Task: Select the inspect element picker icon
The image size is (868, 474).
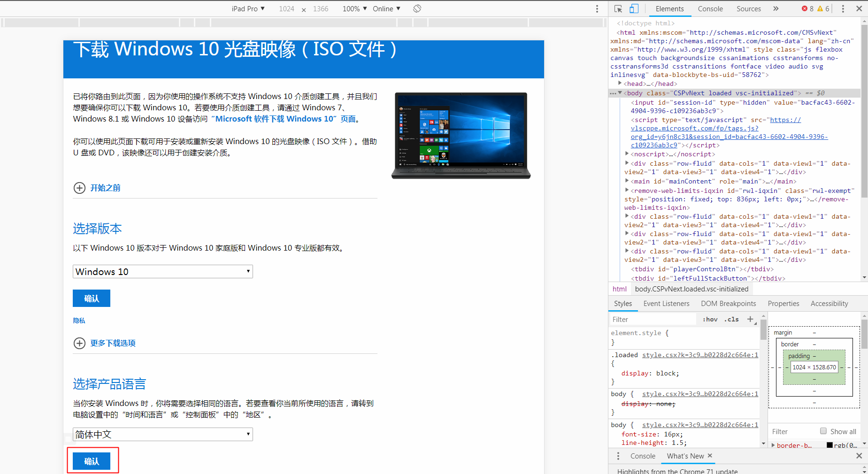Action: (x=618, y=8)
